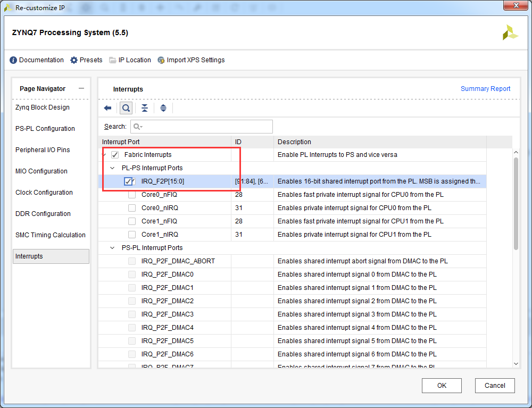This screenshot has height=408, width=532.
Task: Open the Summary Report link
Action: pyautogui.click(x=485, y=88)
